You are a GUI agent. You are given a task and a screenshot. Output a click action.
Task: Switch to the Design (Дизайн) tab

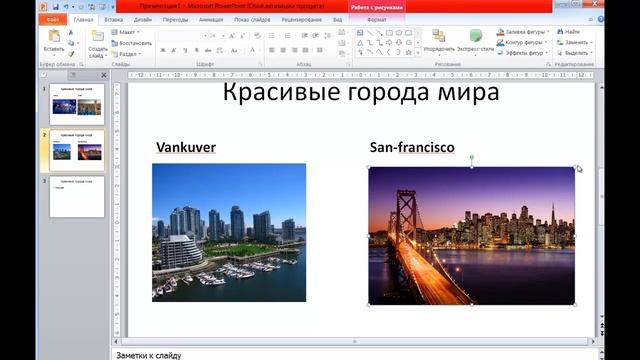click(143, 20)
